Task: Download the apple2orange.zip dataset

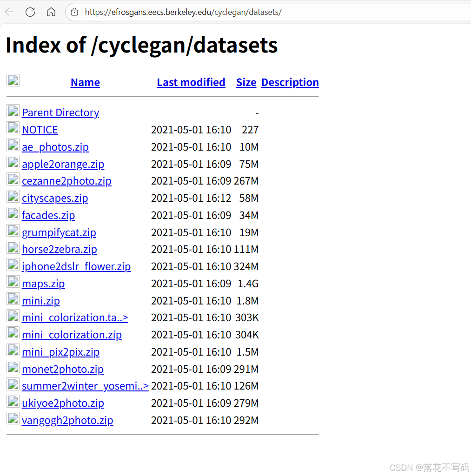Action: [63, 164]
